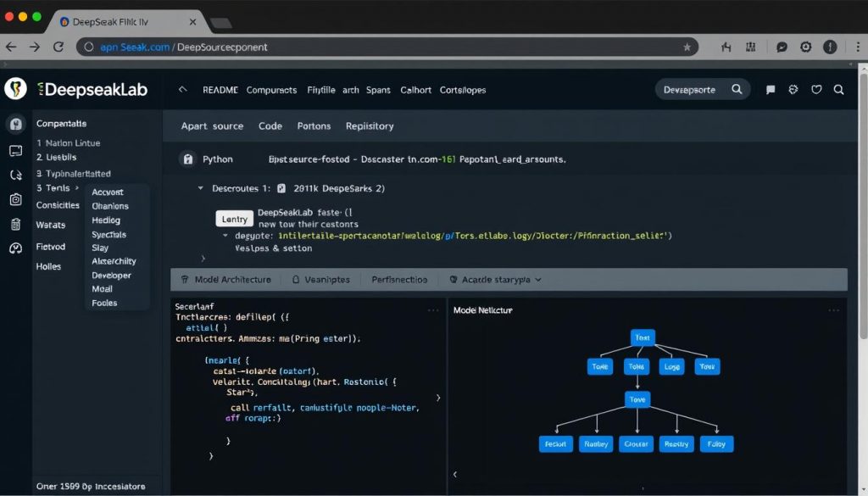The image size is (868, 496).
Task: Open the Acarde staryple dropdown
Action: 495,280
